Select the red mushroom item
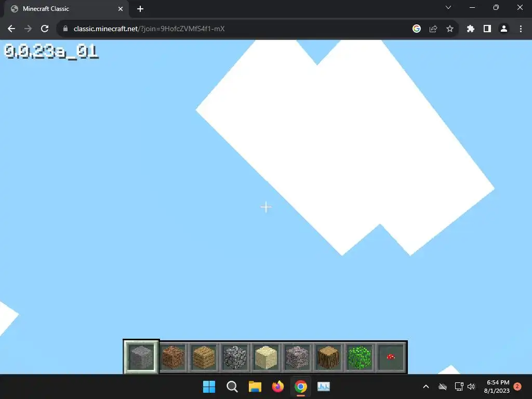This screenshot has height=399, width=532. click(x=391, y=357)
